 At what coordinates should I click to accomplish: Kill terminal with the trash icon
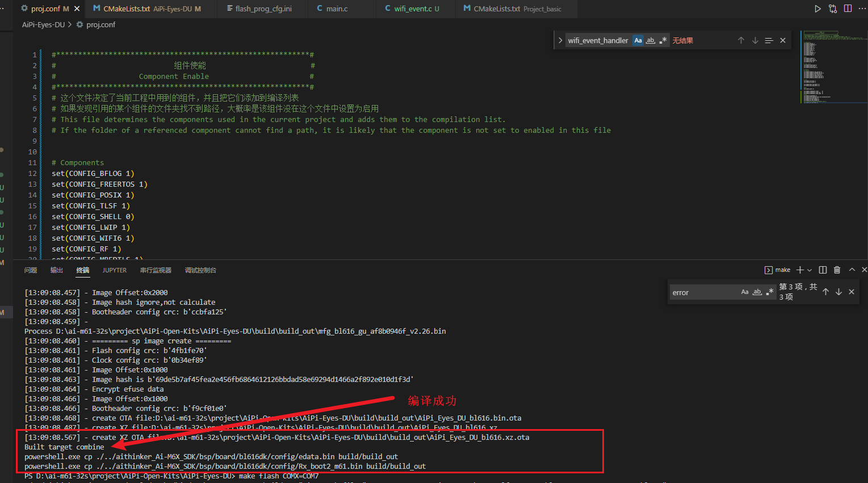pos(837,270)
